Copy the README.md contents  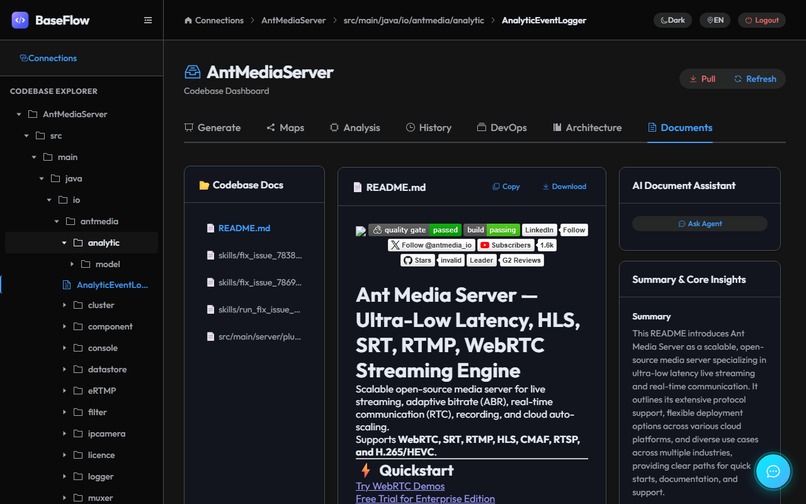pyautogui.click(x=506, y=187)
